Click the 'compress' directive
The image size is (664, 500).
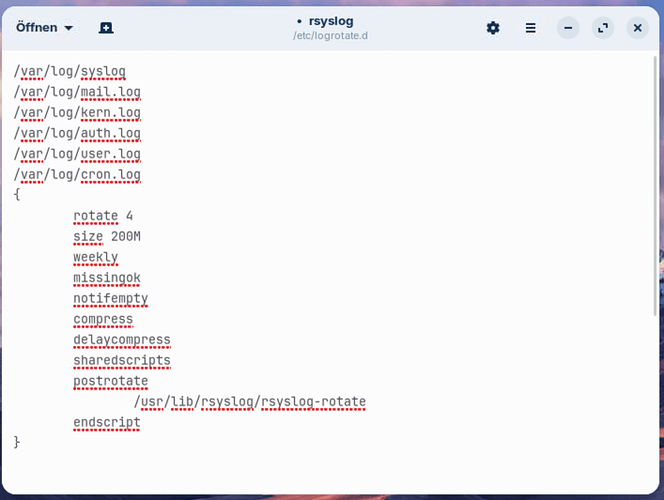(103, 320)
